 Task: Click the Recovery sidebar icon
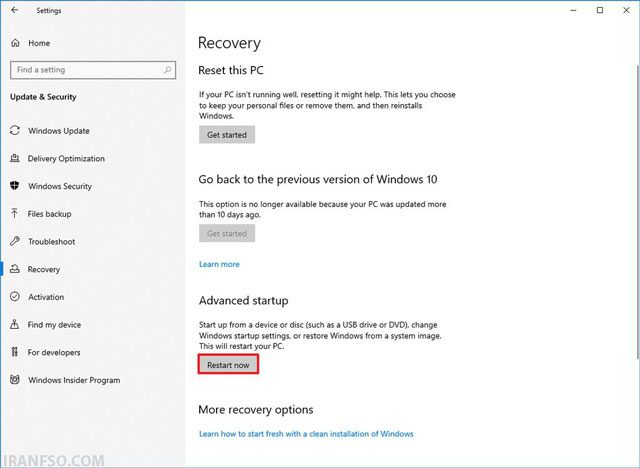point(15,269)
